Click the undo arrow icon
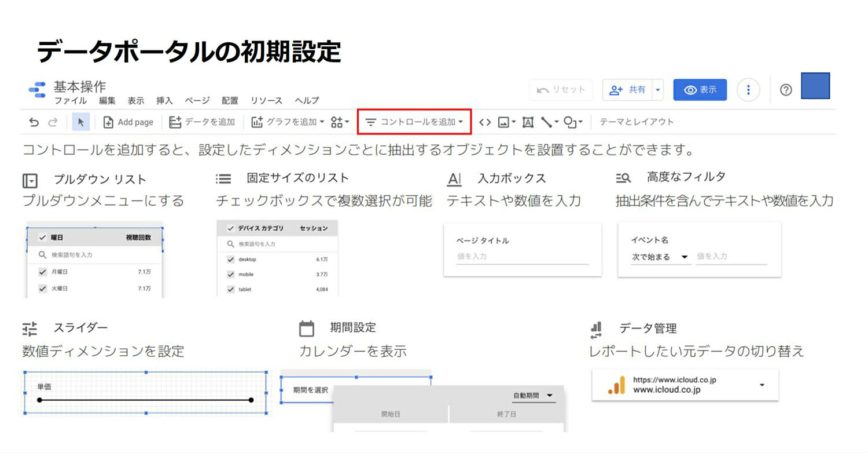Screen dimensions: 868x453 tap(34, 122)
